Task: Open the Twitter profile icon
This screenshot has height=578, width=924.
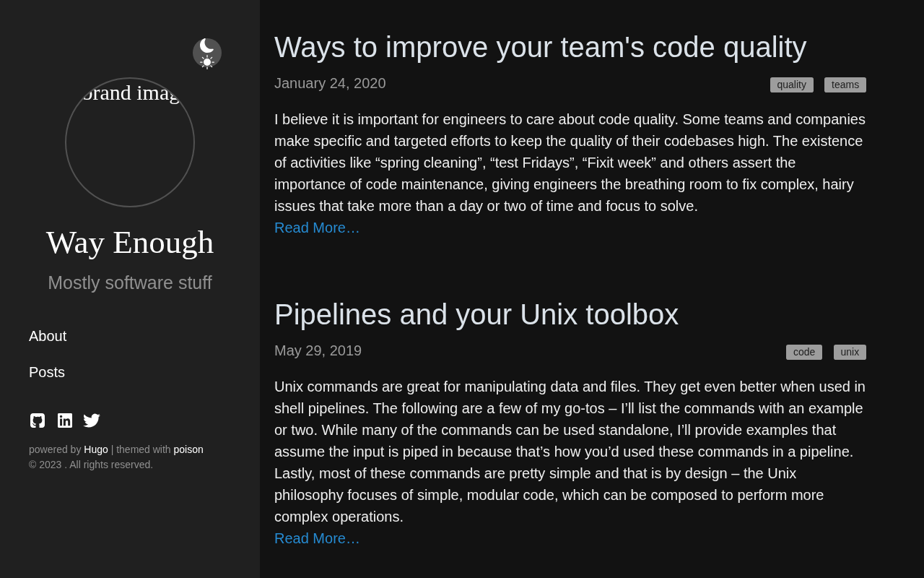Action: (92, 420)
